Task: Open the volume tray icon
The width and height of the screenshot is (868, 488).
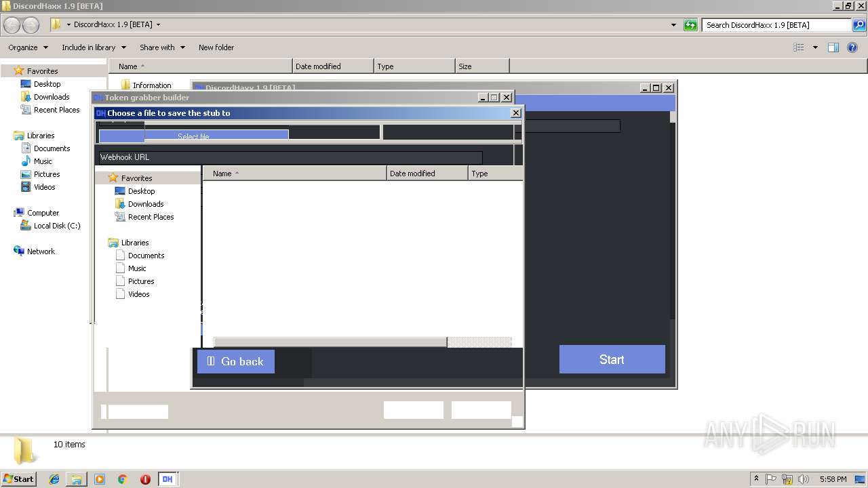Action: tap(804, 479)
